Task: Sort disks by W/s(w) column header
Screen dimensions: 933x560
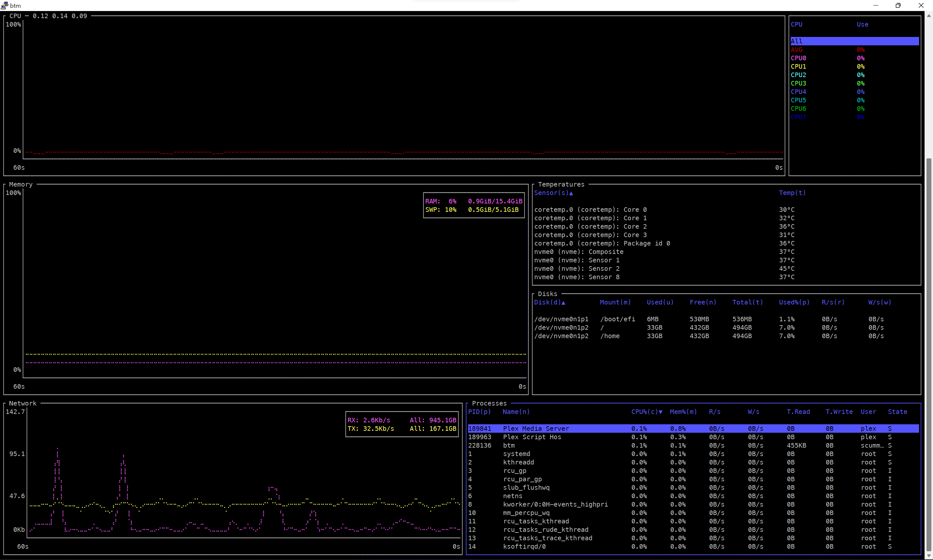Action: 880,302
